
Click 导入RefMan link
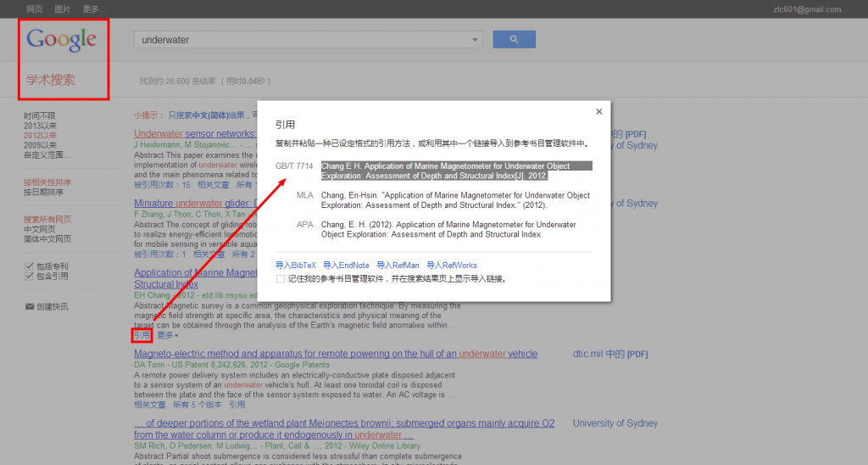tap(398, 265)
